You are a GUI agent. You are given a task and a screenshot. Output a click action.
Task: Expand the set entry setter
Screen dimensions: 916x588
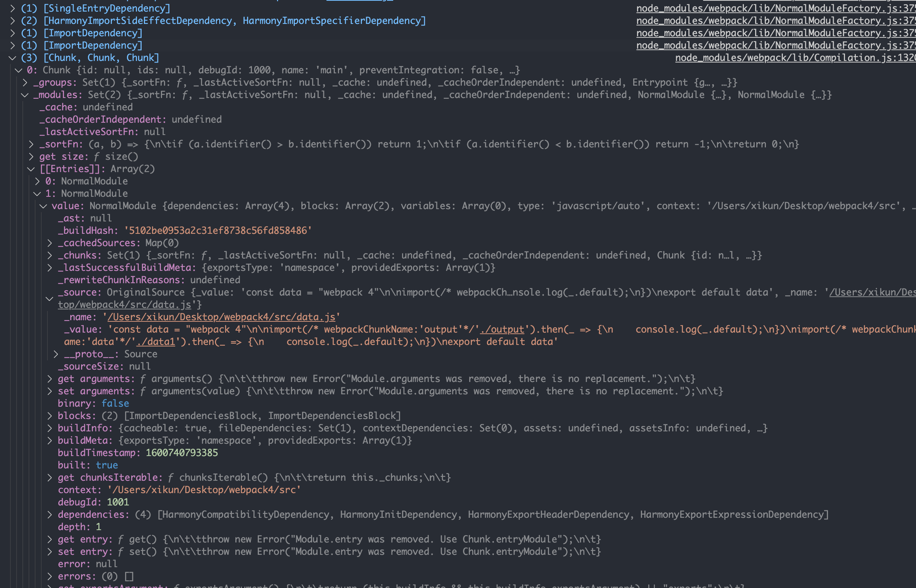point(49,552)
